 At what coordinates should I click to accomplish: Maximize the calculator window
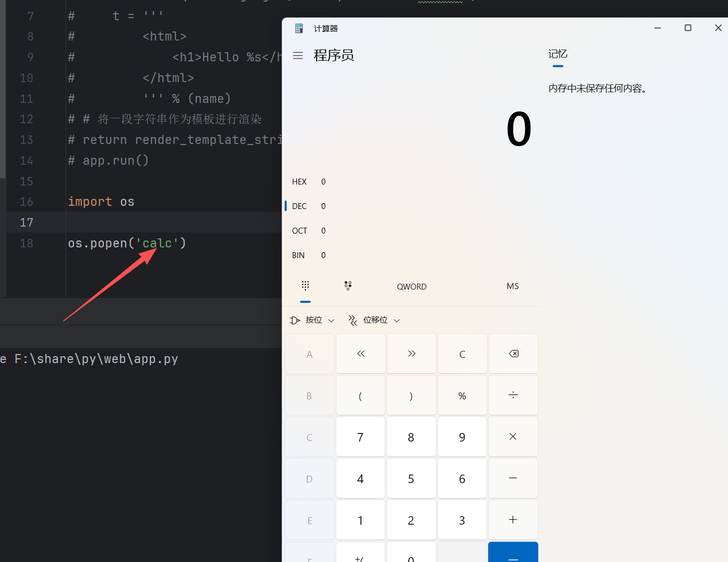tap(688, 28)
